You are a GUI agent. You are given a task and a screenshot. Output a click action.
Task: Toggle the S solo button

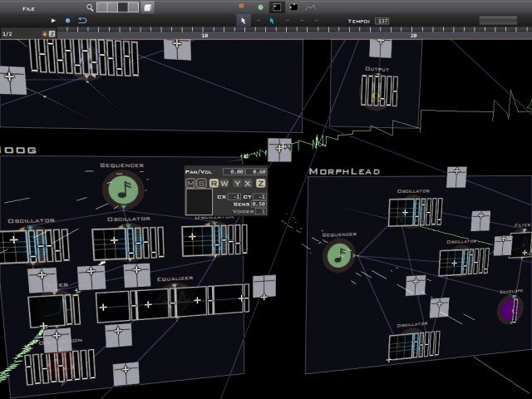pyautogui.click(x=202, y=183)
